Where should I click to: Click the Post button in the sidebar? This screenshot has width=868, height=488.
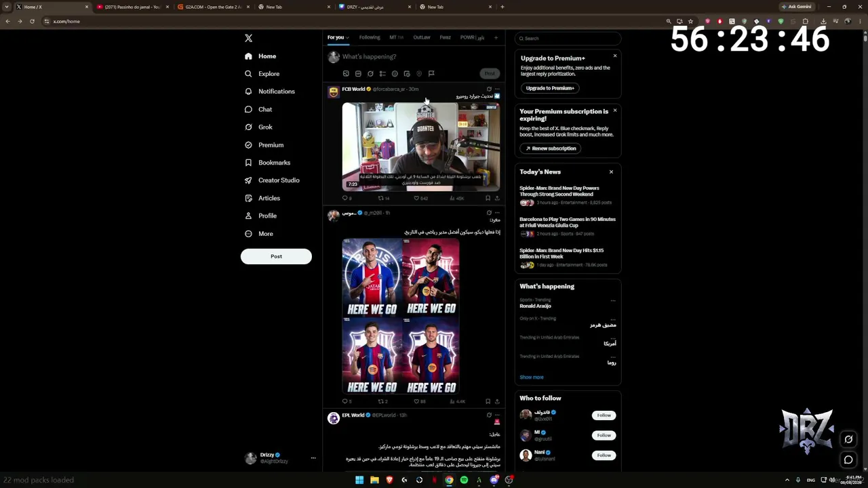(276, 256)
